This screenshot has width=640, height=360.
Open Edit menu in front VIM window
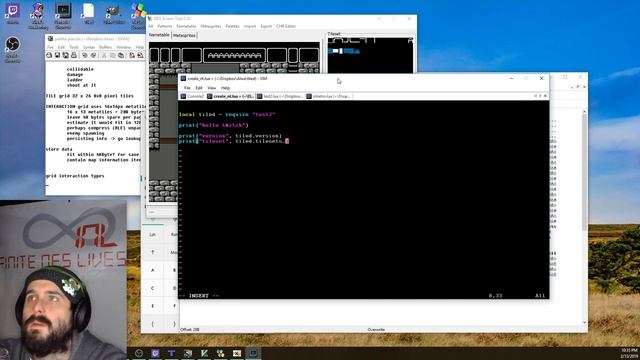coord(199,88)
